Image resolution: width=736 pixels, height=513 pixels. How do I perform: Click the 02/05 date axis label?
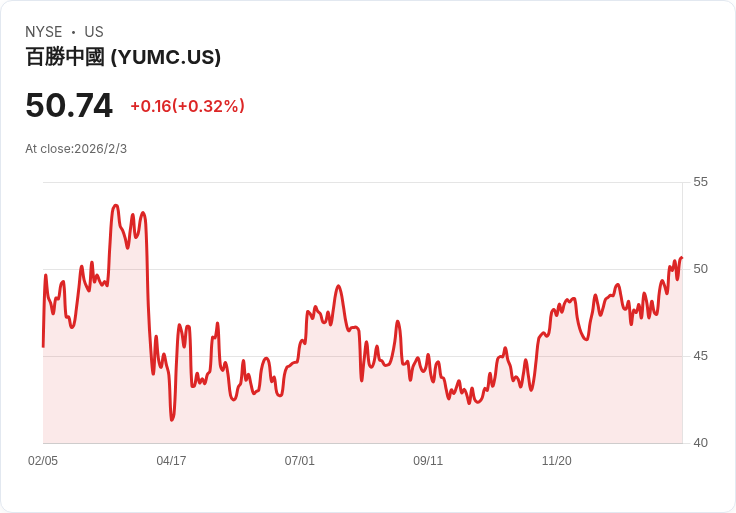[43, 460]
